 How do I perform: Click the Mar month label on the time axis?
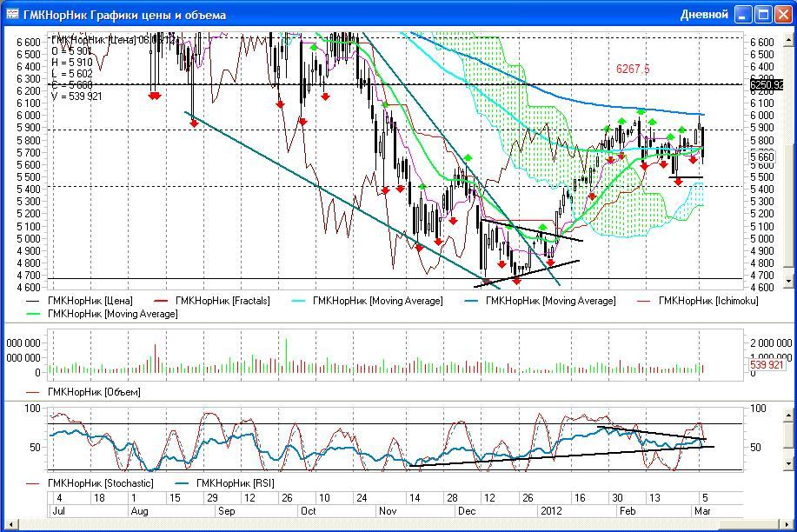pyautogui.click(x=702, y=510)
